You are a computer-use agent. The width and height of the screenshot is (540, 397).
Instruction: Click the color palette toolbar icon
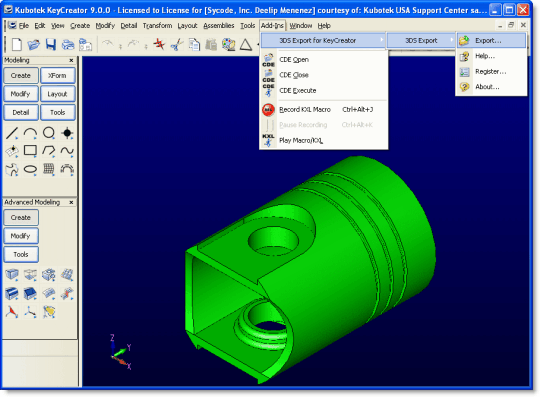(228, 45)
